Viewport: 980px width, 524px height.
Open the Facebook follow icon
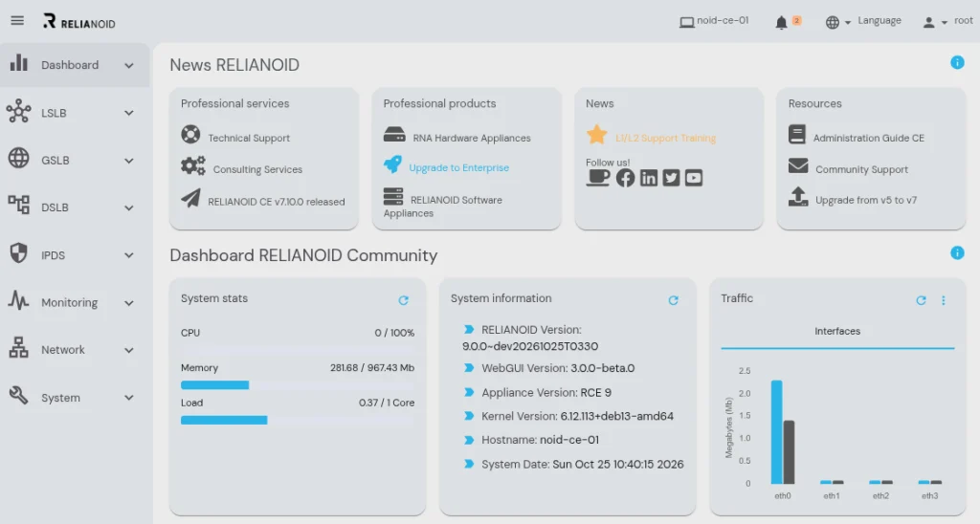(x=625, y=178)
